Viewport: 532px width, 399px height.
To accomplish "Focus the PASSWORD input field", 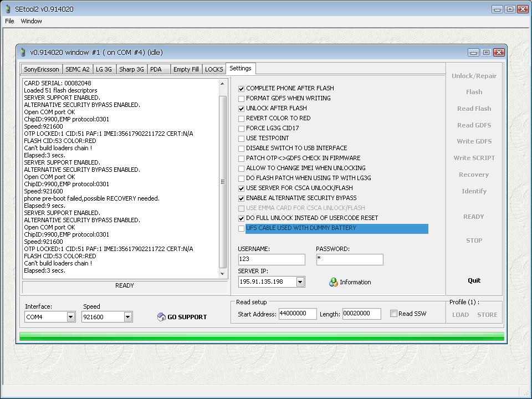I will pos(350,259).
